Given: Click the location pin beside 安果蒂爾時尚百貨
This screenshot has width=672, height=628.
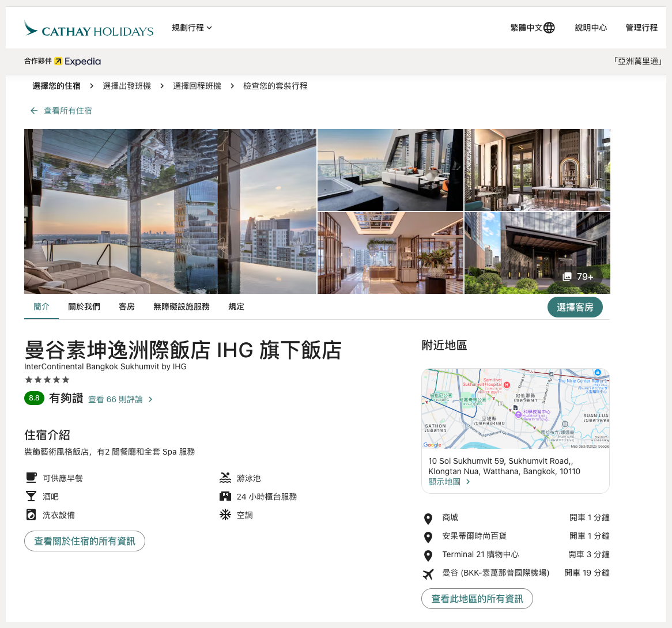Looking at the screenshot, I should click(428, 537).
